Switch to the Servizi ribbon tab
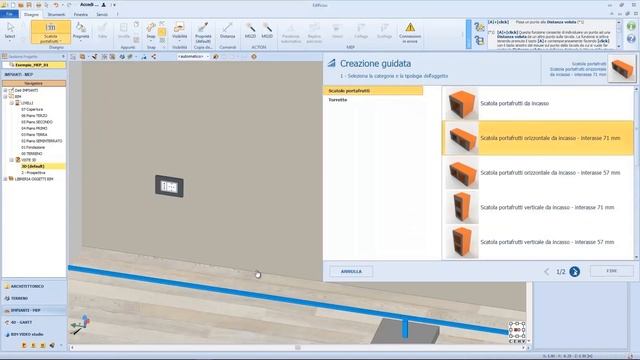The height and width of the screenshot is (360, 640). coord(102,14)
